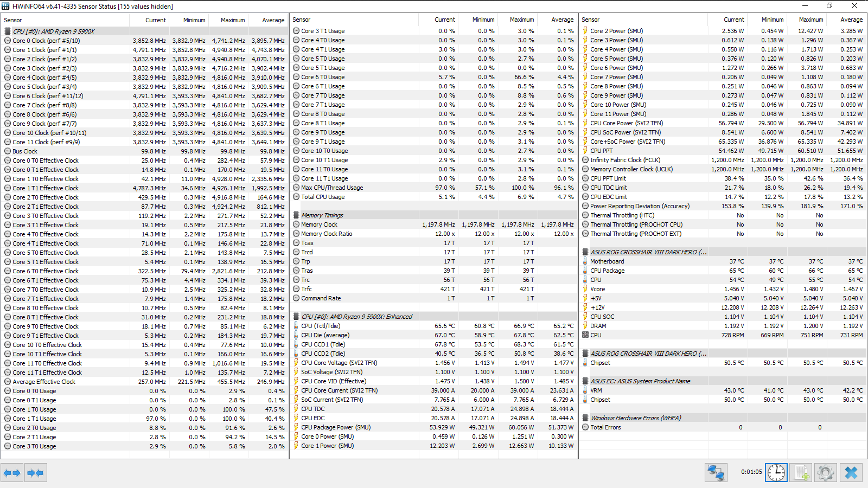
Task: Click the left panel Sensor column header
Action: [65, 20]
